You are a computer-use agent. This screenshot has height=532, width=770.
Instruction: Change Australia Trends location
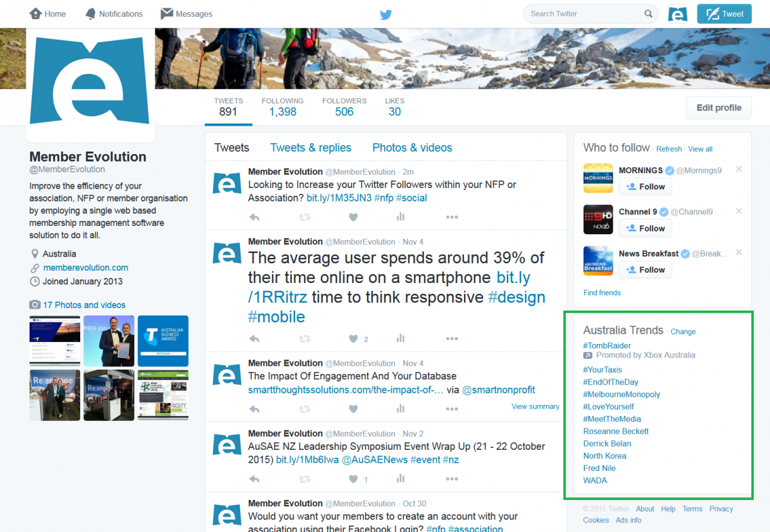(x=683, y=332)
